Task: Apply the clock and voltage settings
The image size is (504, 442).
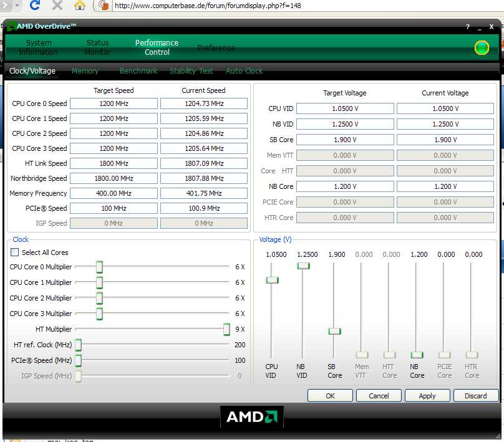Action: pos(427,396)
